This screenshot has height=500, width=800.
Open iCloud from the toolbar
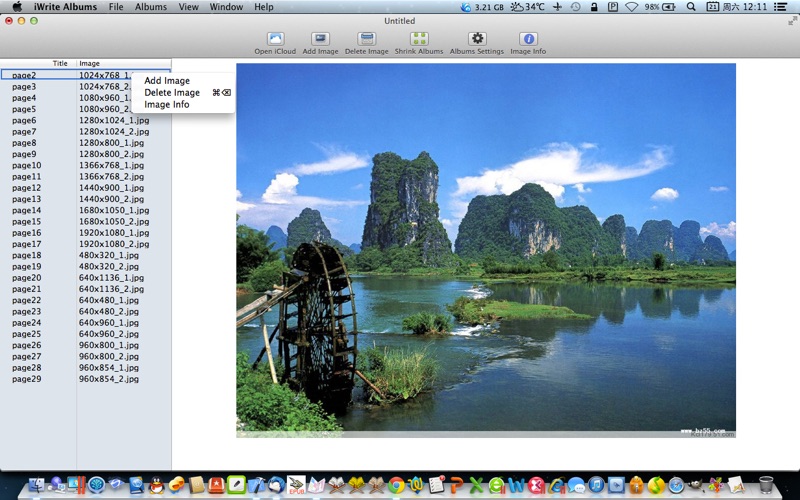pyautogui.click(x=275, y=39)
